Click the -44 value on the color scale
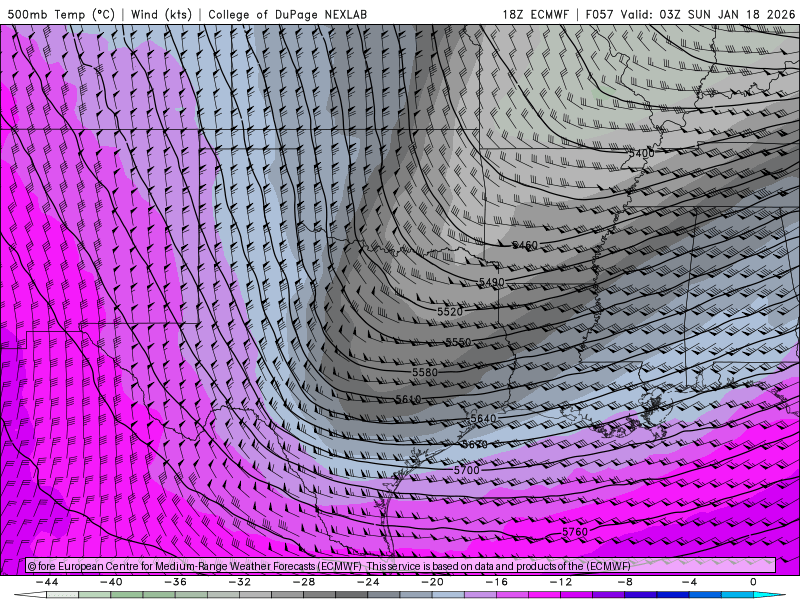Viewport: 800px width, 600px height. pos(47,582)
